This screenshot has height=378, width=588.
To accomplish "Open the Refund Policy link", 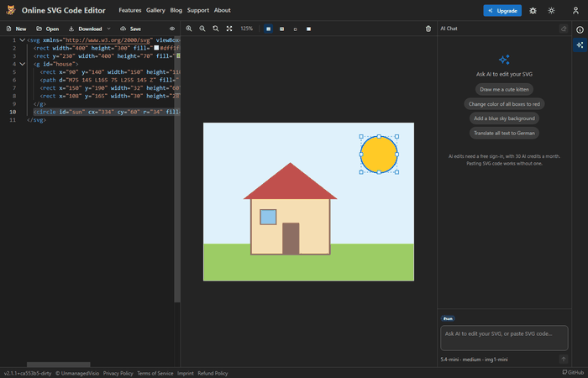I will [213, 373].
